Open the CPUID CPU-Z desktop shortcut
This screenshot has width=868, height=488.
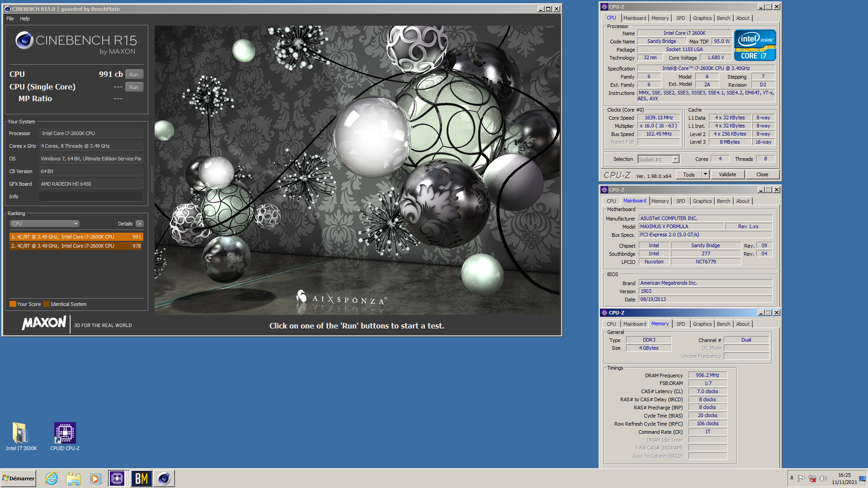tap(65, 436)
